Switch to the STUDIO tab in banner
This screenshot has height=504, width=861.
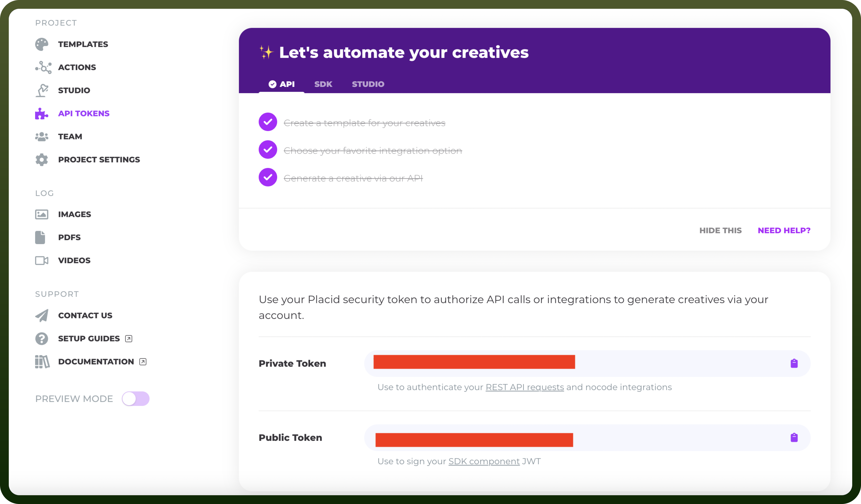click(368, 84)
